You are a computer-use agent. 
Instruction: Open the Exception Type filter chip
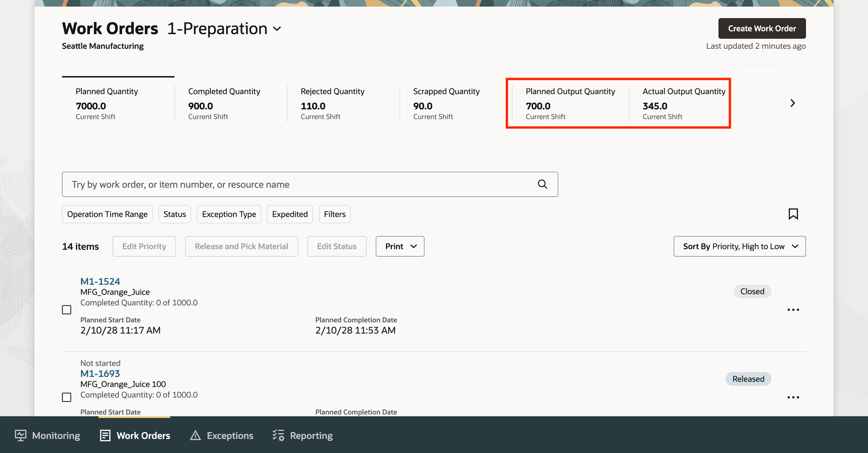pos(229,214)
